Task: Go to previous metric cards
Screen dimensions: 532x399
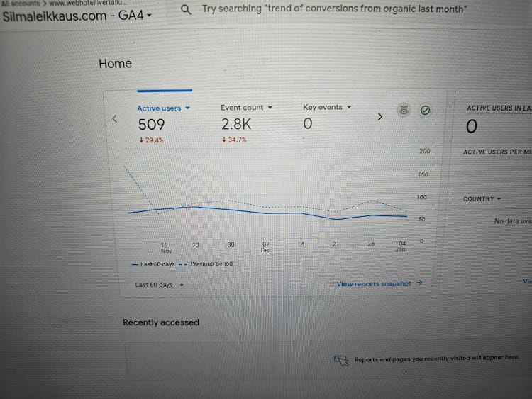Action: pyautogui.click(x=116, y=119)
